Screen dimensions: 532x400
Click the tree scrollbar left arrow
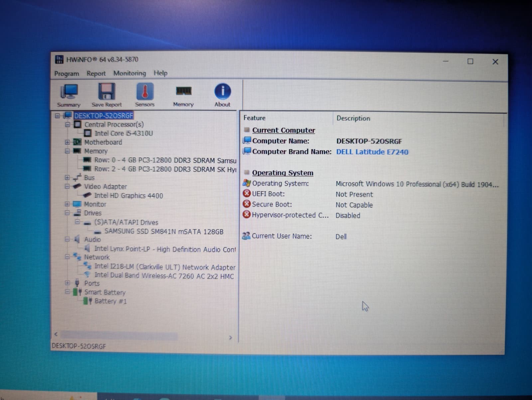point(56,334)
